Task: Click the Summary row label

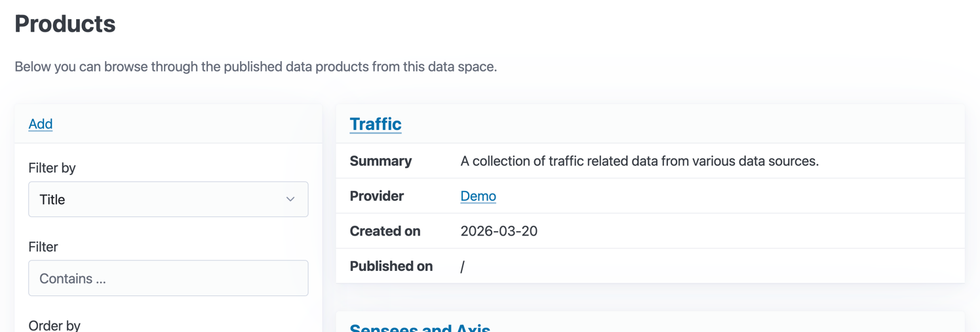Action: coord(381,161)
